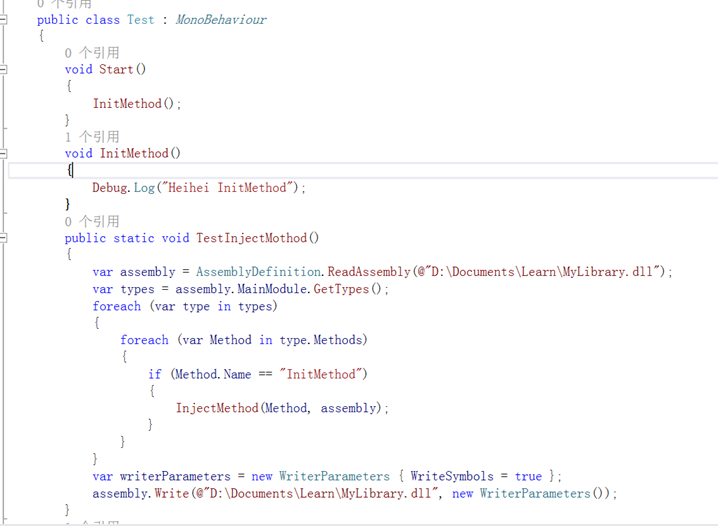Click the '1 个引用' reference link
Image resolution: width=718 pixels, height=526 pixels.
point(91,136)
